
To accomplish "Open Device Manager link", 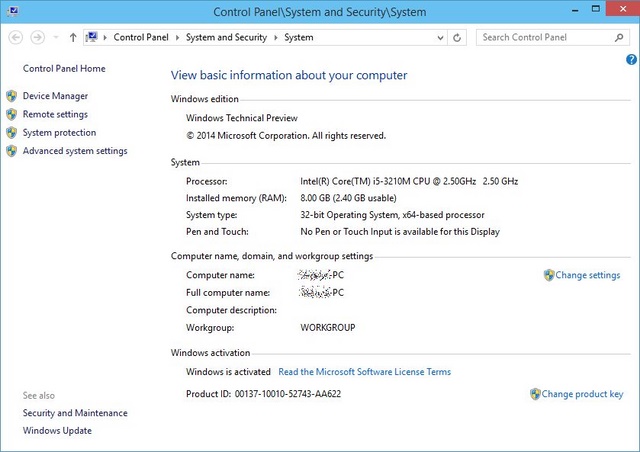I will tap(55, 96).
